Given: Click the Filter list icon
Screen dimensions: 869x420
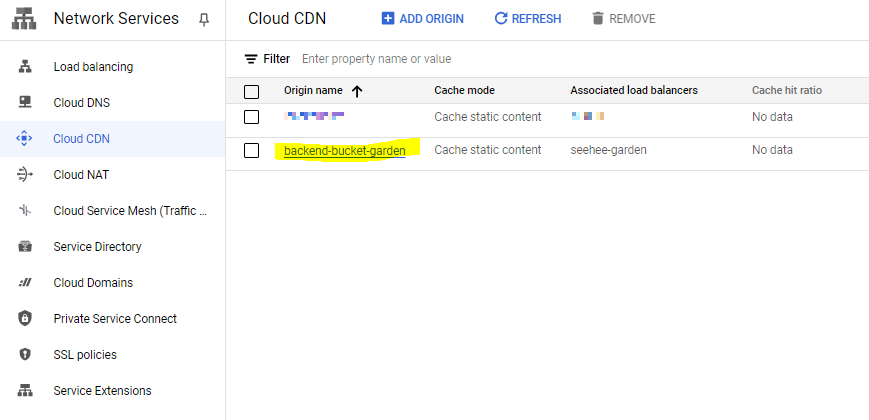Looking at the screenshot, I should (x=252, y=59).
